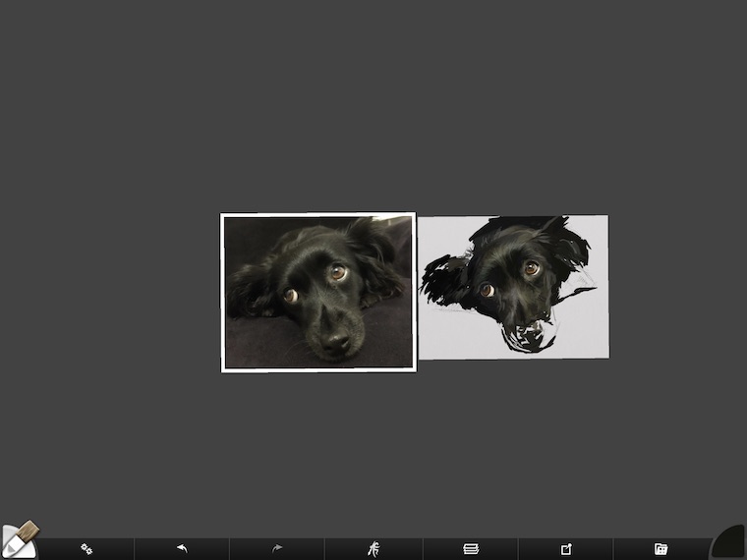Viewport: 747px width, 560px height.
Task: Open the ArtRage logo menu
Action: point(373,548)
